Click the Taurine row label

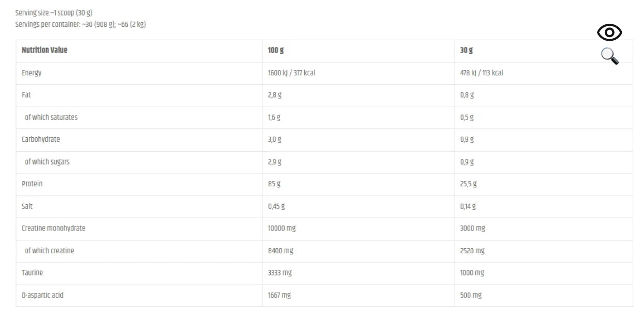(32, 273)
